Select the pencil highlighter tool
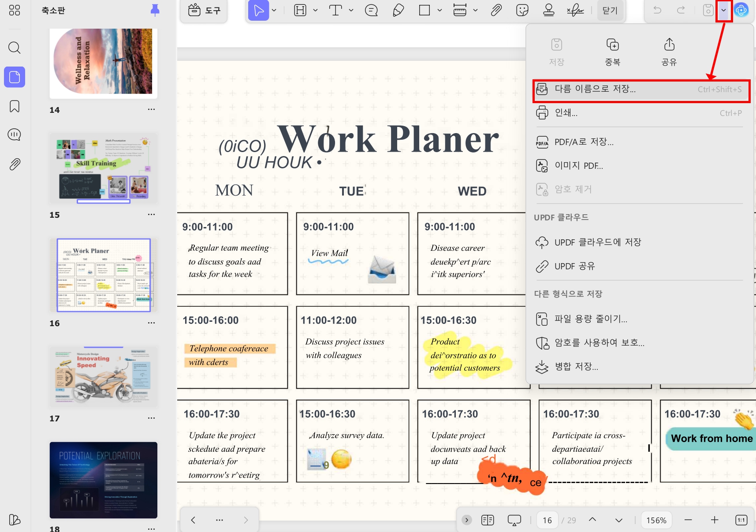 (398, 10)
